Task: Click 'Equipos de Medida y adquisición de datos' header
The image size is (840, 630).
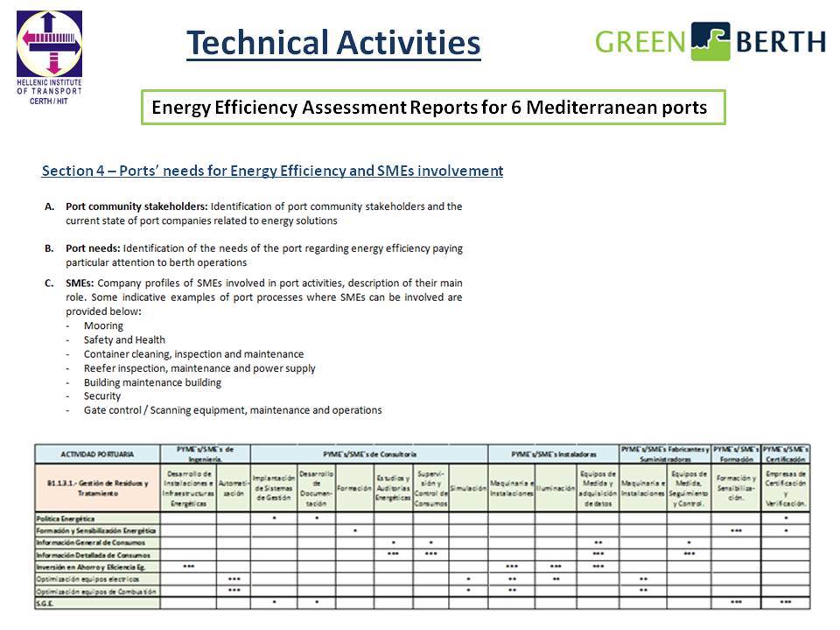Action: pyautogui.click(x=598, y=488)
